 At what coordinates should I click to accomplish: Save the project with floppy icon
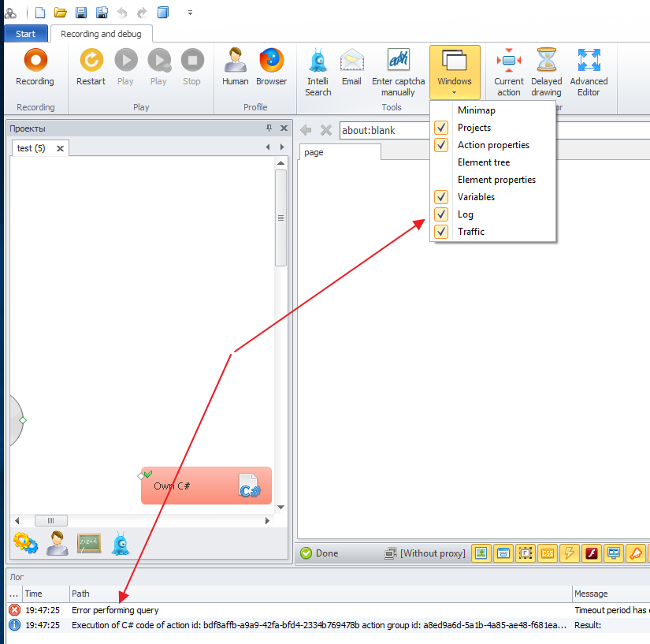pos(81,13)
